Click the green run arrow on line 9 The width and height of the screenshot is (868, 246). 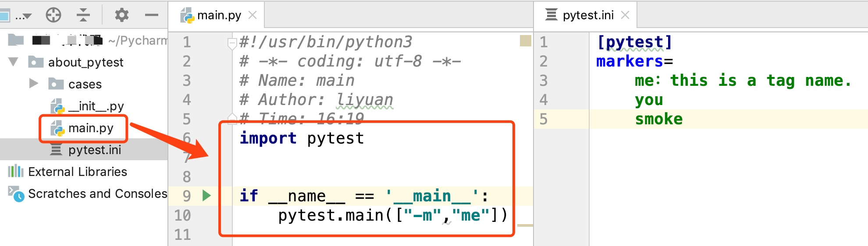coord(206,196)
